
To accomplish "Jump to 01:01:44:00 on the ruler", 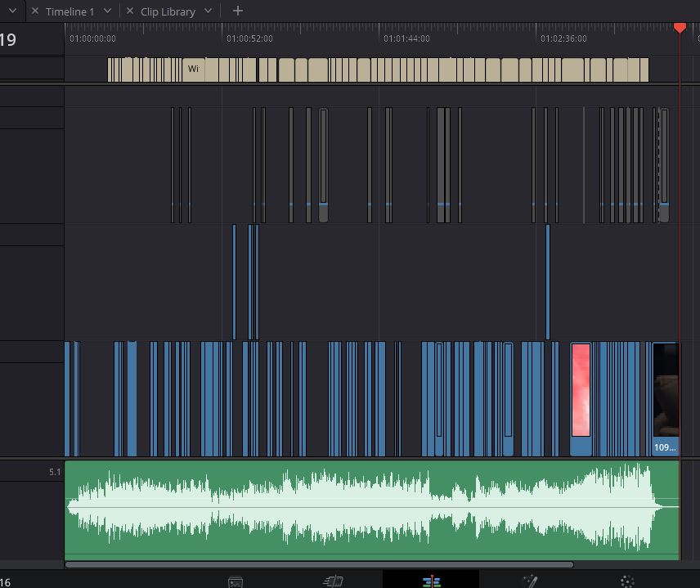I will pos(406,38).
